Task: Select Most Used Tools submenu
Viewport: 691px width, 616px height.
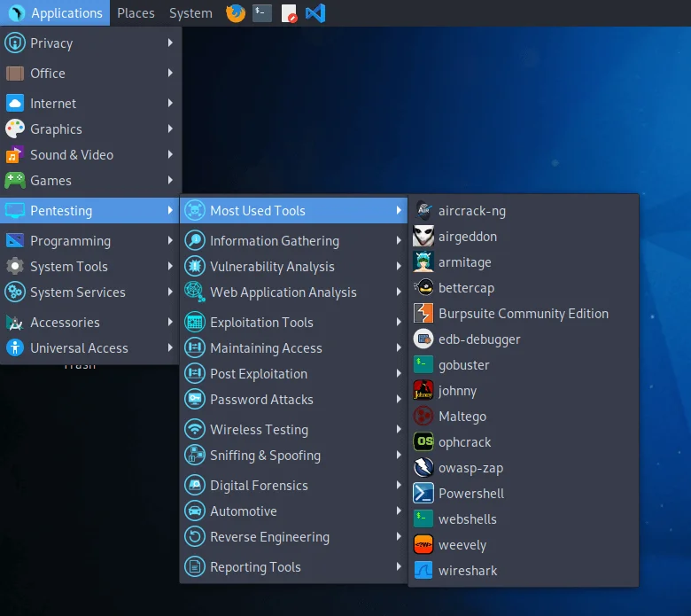Action: pos(293,211)
